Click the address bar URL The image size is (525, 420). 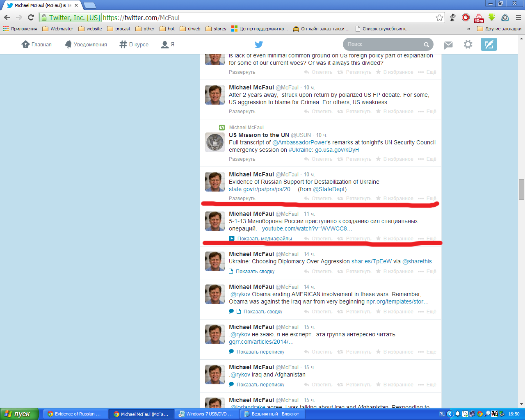141,18
